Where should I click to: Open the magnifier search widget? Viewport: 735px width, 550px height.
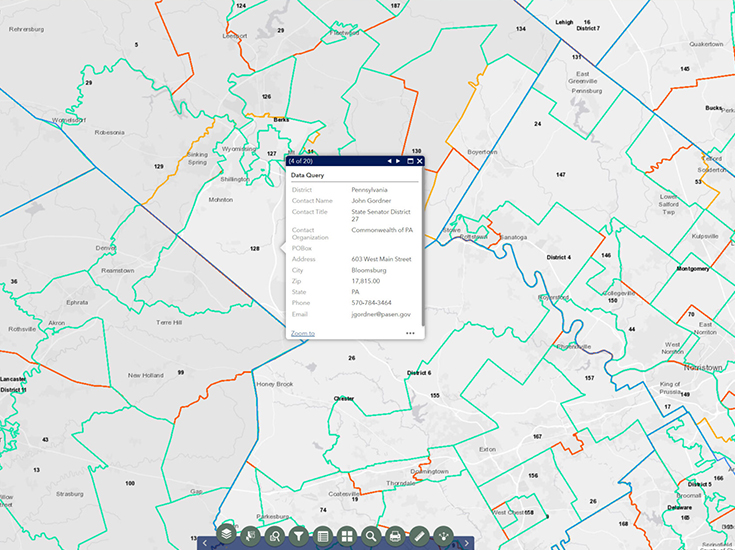(x=371, y=536)
